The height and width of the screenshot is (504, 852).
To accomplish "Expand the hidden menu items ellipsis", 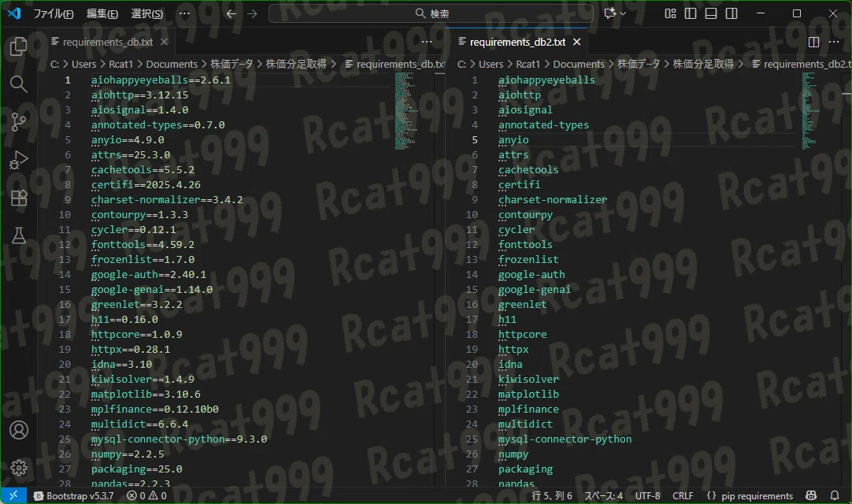I will click(184, 13).
